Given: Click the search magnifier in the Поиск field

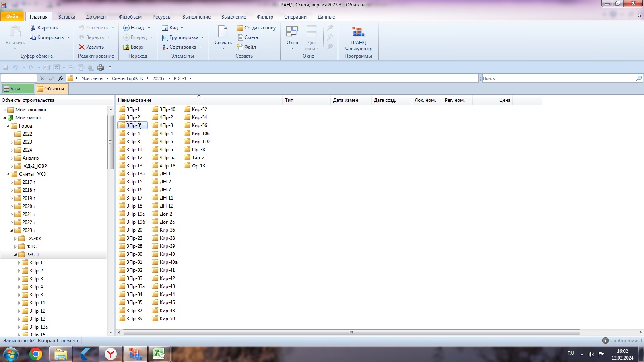Looking at the screenshot, I should [x=638, y=78].
